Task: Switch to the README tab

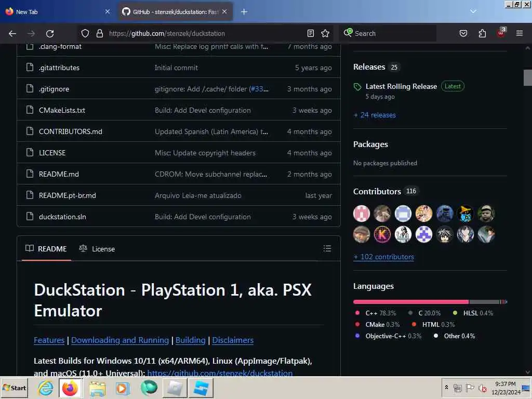Action: tap(46, 249)
